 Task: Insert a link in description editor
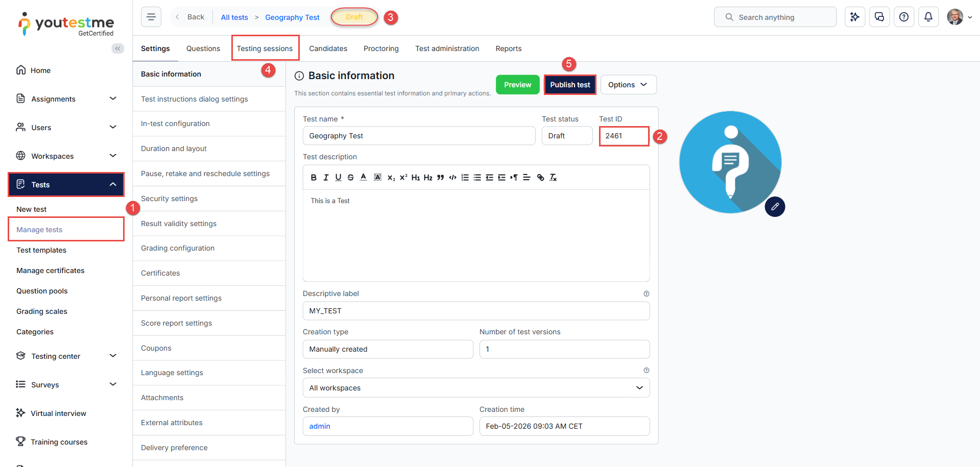pyautogui.click(x=540, y=178)
